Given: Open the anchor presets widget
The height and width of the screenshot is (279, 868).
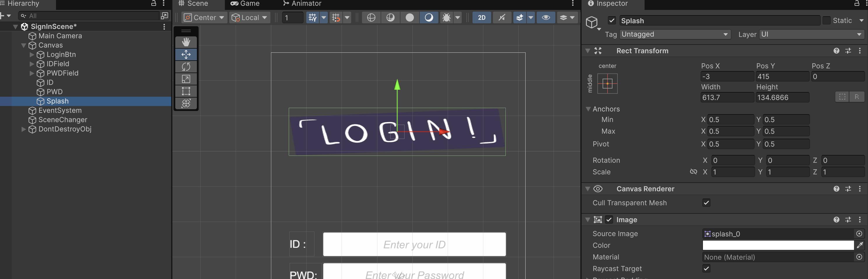Looking at the screenshot, I should tap(607, 84).
